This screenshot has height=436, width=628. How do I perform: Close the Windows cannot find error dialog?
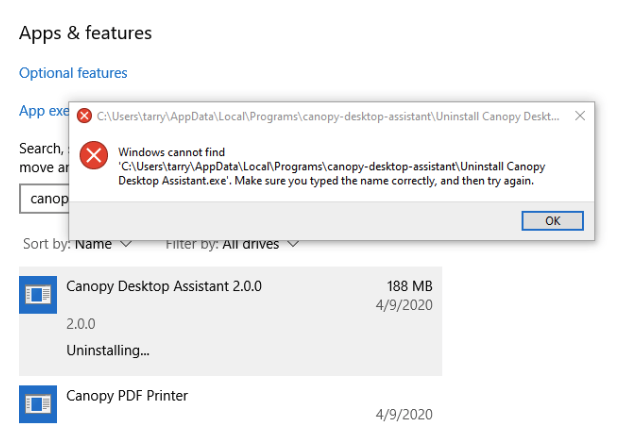click(580, 116)
